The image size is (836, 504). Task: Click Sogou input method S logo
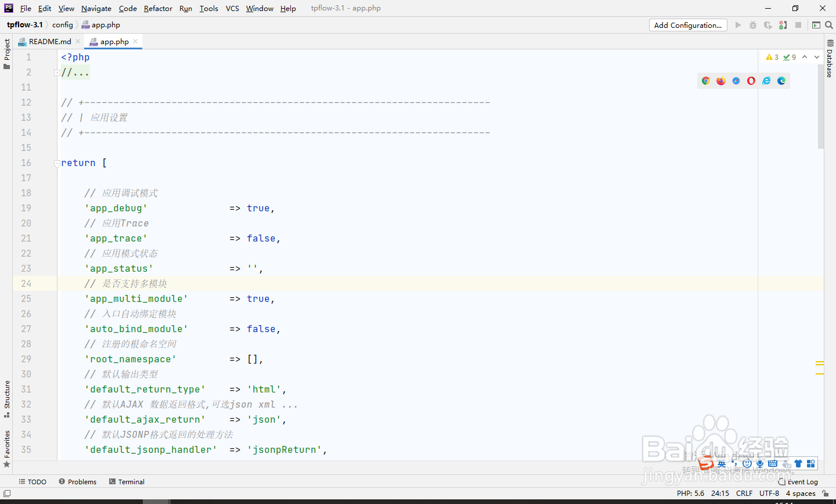point(706,463)
